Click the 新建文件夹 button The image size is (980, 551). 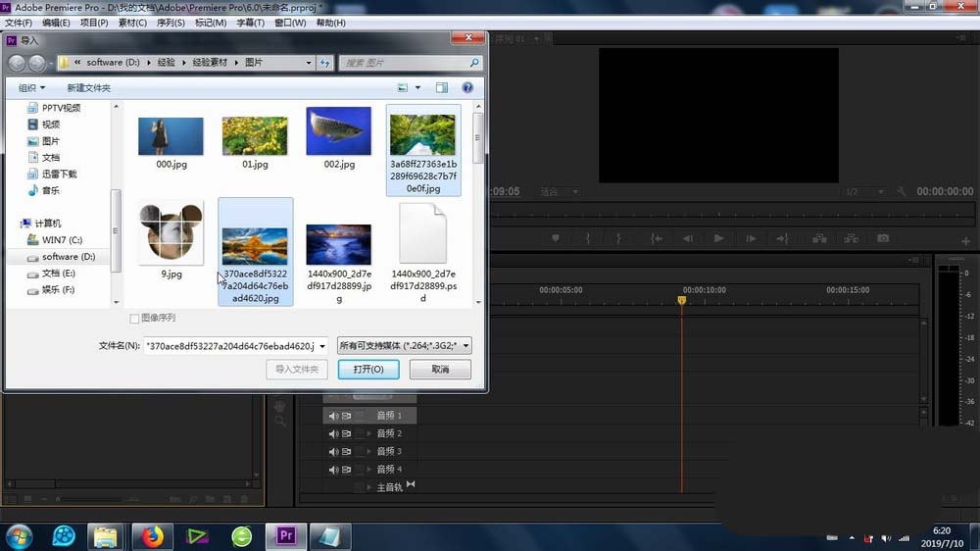89,87
